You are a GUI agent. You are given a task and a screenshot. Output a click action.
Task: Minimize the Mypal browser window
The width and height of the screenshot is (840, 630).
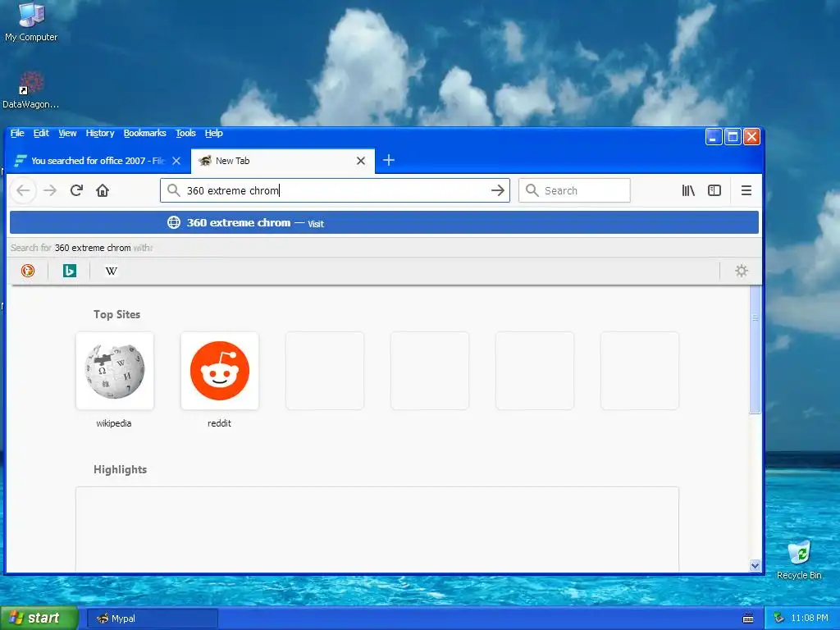(714, 137)
